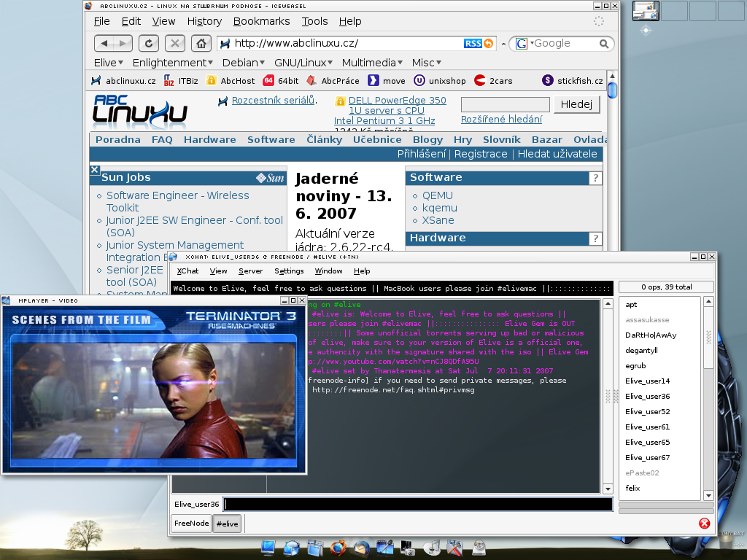Click the Hledej search button
This screenshot has height=560, width=747.
tap(576, 104)
